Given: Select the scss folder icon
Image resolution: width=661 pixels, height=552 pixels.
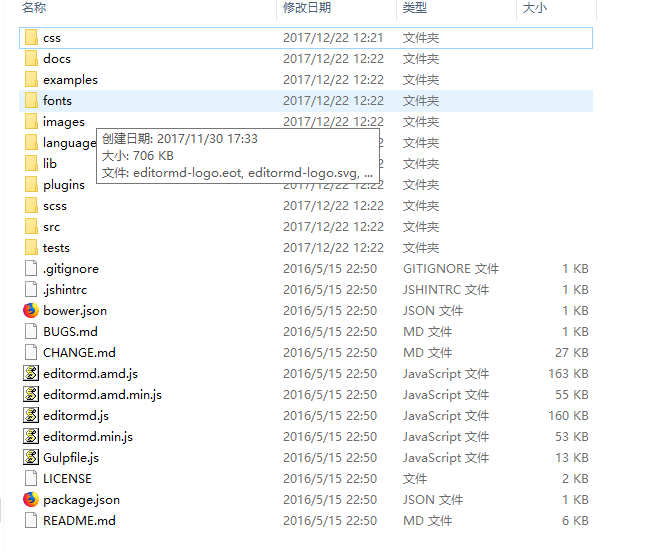Looking at the screenshot, I should click(x=31, y=206).
